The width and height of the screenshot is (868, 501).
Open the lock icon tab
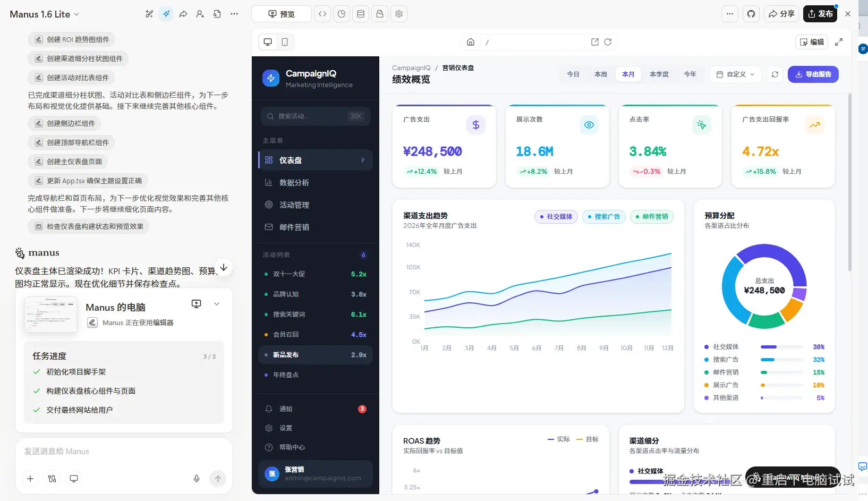[380, 14]
